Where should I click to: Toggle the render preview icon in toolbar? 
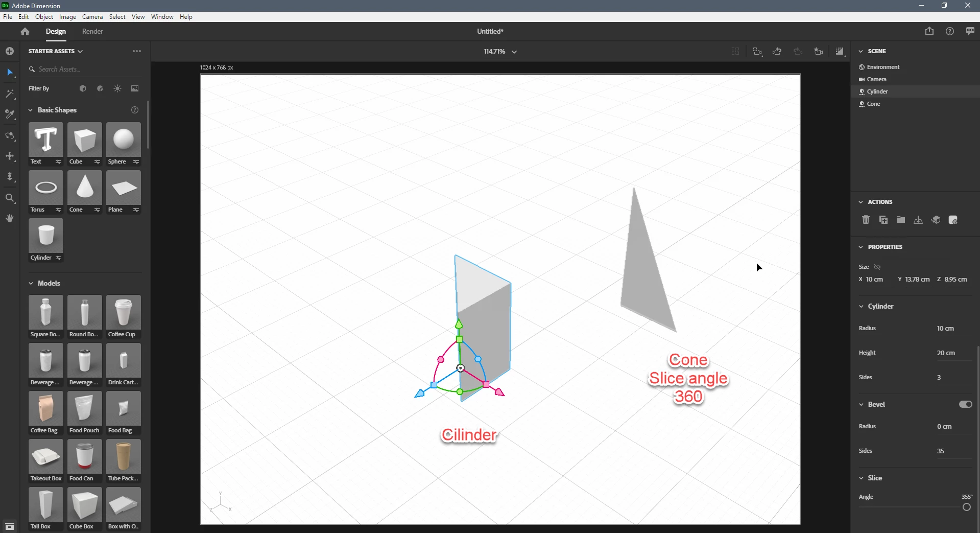click(x=840, y=51)
